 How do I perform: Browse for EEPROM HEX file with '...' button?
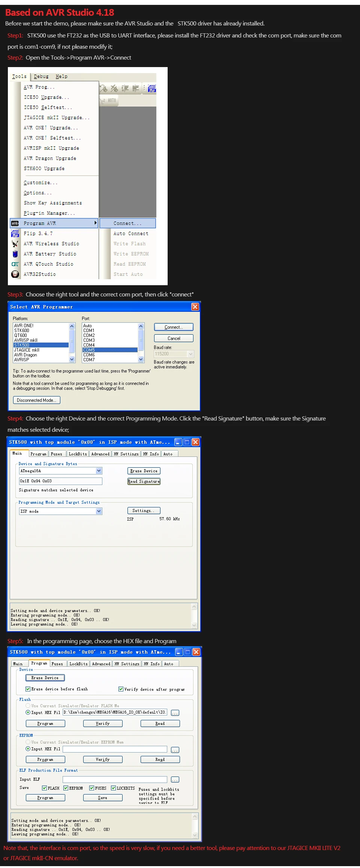[x=175, y=750]
